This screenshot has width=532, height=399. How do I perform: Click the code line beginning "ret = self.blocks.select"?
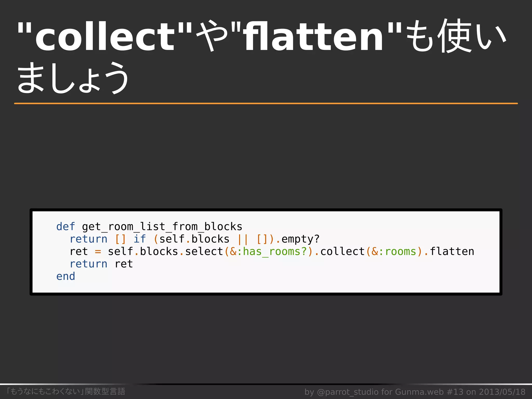click(x=272, y=251)
